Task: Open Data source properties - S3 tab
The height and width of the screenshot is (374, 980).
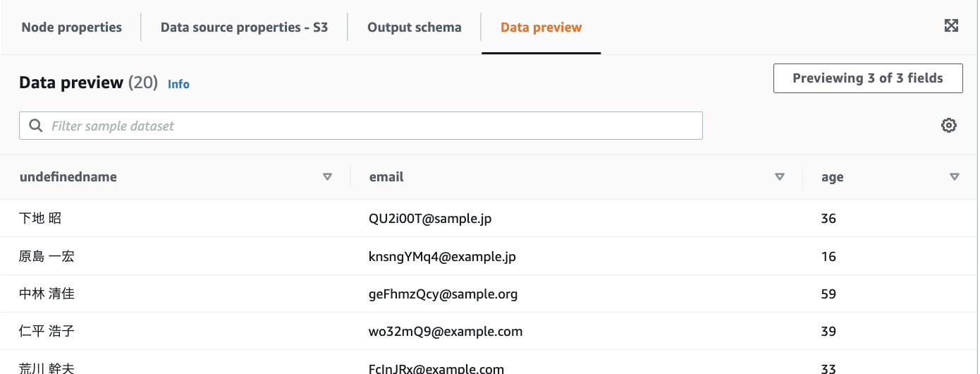Action: click(244, 28)
